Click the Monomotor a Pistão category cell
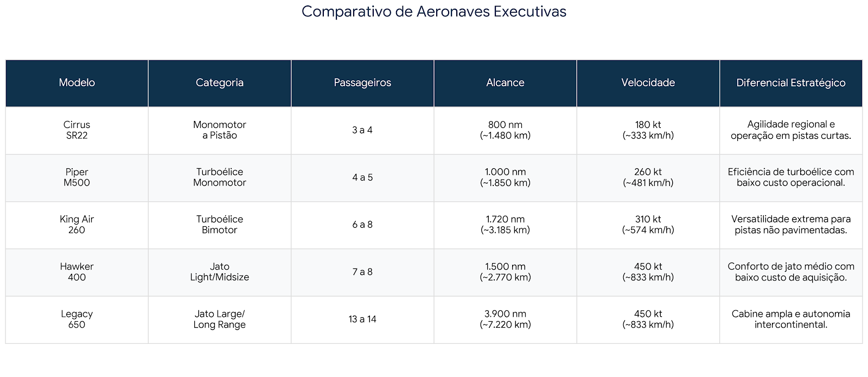The height and width of the screenshot is (377, 868). [x=219, y=130]
